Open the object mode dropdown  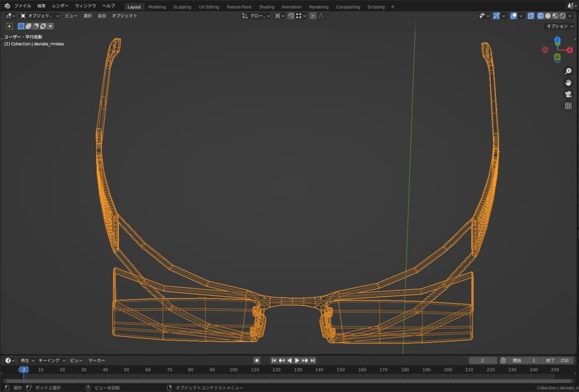pyautogui.click(x=40, y=16)
